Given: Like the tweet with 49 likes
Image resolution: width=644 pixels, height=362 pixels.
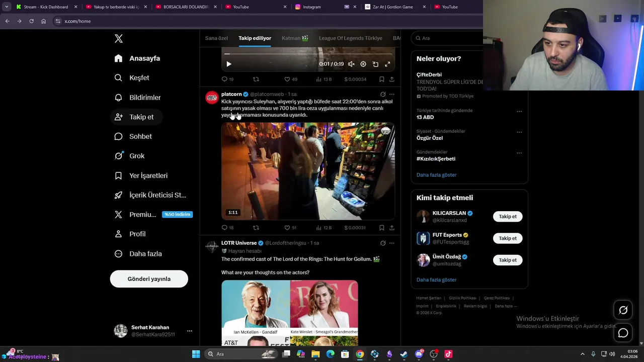Looking at the screenshot, I should 291,79.
